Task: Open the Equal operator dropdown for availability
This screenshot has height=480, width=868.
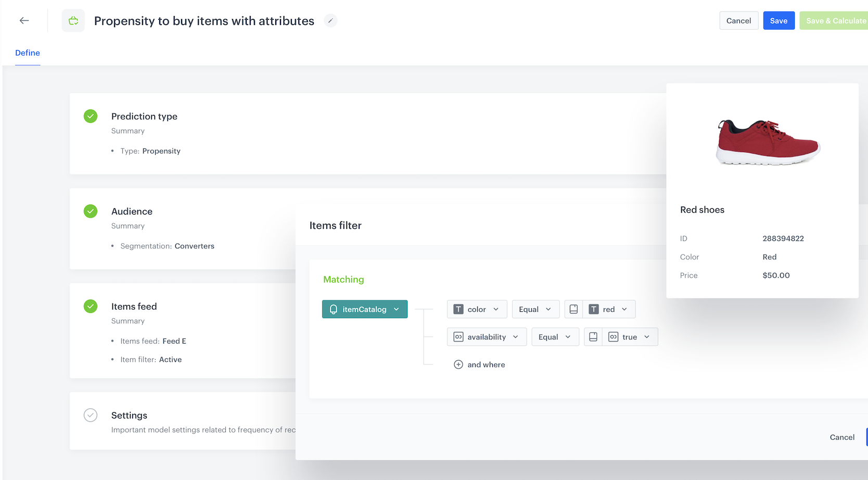Action: point(555,337)
